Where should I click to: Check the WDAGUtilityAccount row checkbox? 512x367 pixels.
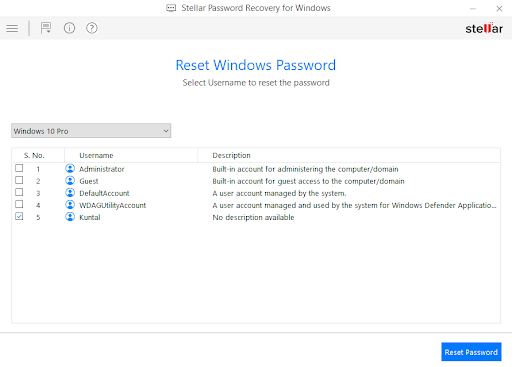tap(19, 204)
